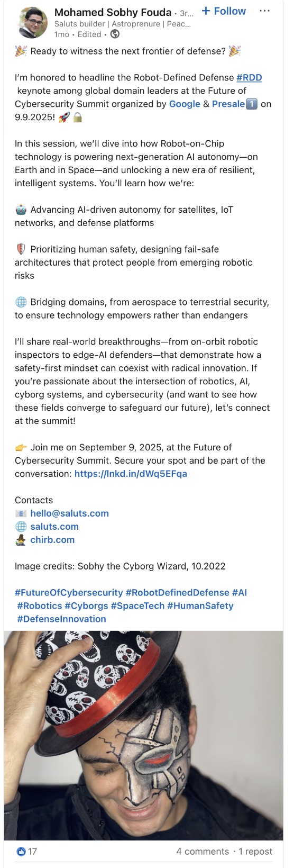Click the author name Mohamed Sobhy Fouda
Viewport: 294px width, 868px height.
[x=113, y=12]
